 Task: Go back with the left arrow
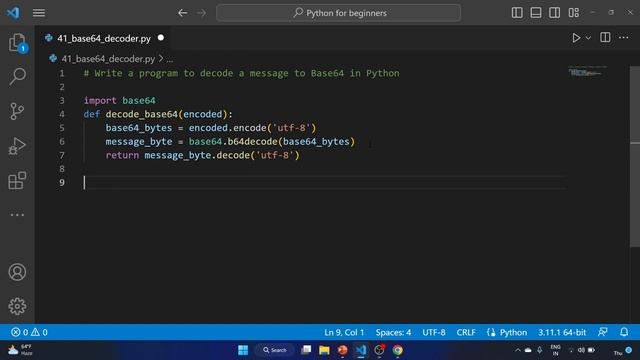182,13
